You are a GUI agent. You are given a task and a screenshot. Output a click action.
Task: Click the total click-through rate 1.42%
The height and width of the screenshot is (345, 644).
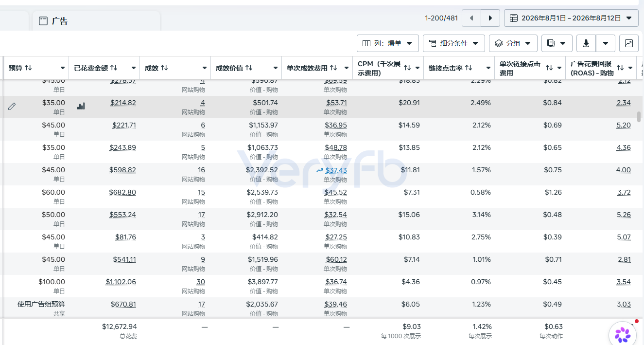pyautogui.click(x=482, y=327)
